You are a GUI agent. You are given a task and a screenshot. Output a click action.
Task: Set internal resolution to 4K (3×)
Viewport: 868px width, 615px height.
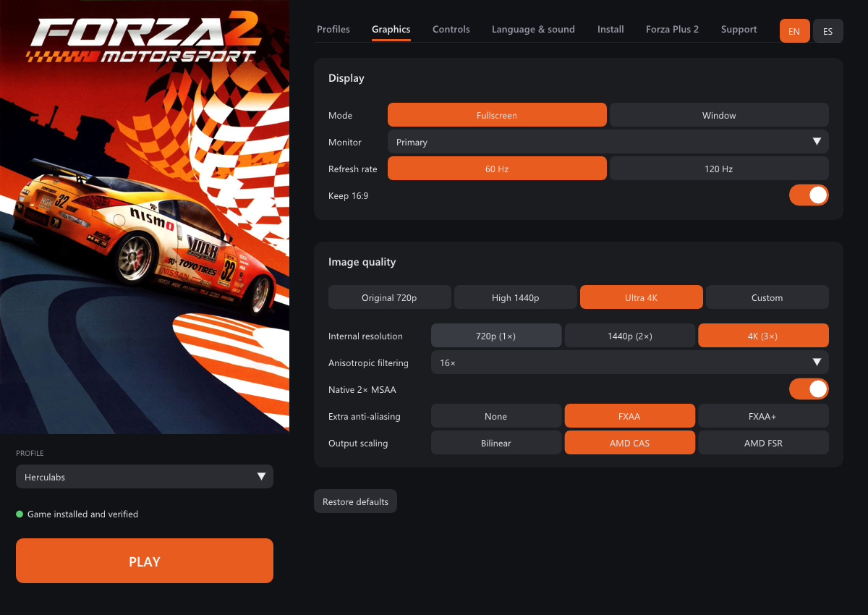coord(763,336)
